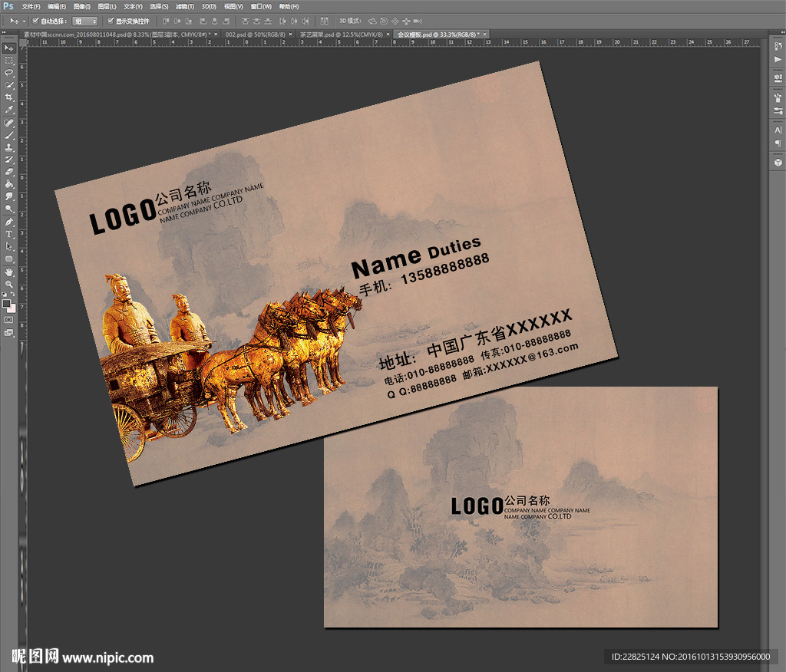Open the 视图(V) menu
Viewport: 786px width, 672px height.
pos(233,6)
